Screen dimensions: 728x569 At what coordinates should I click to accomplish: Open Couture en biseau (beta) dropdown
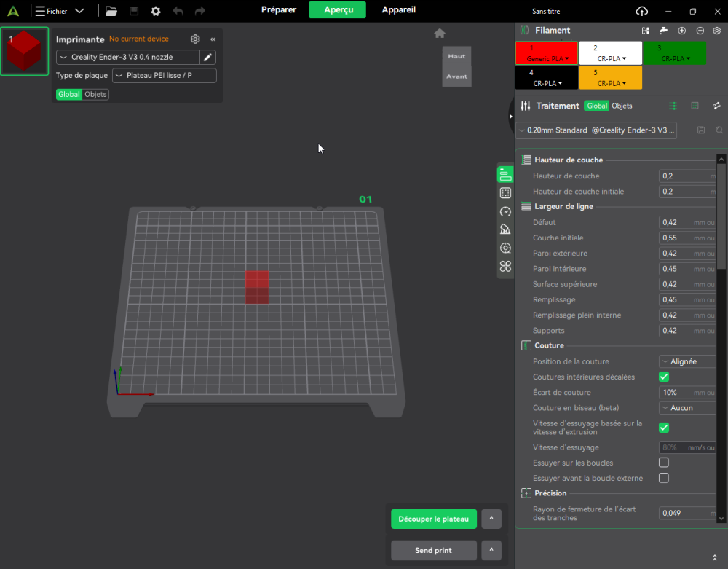(x=687, y=408)
